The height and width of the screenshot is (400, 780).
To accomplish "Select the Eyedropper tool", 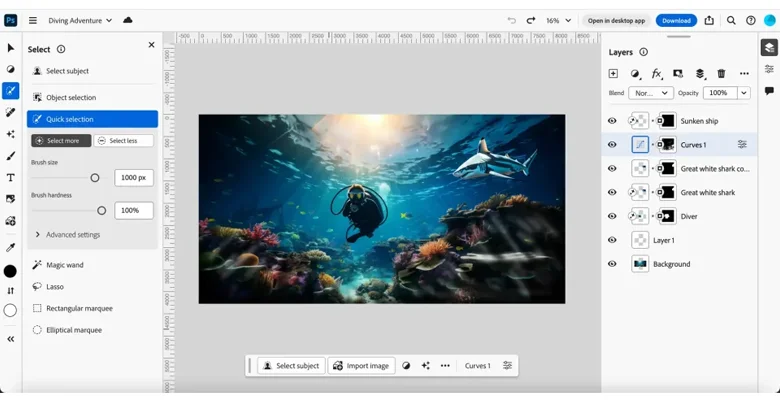I will pos(10,247).
